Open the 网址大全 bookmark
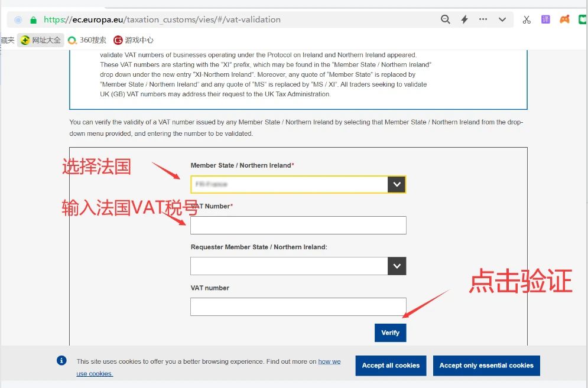 click(41, 40)
